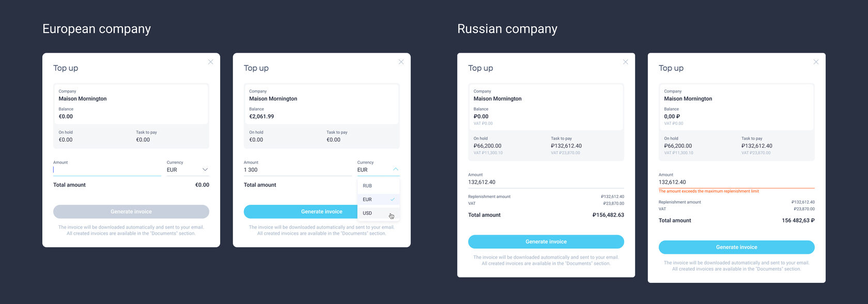Select USD from the currency list
Viewport: 868px width, 304px height.
coord(367,213)
